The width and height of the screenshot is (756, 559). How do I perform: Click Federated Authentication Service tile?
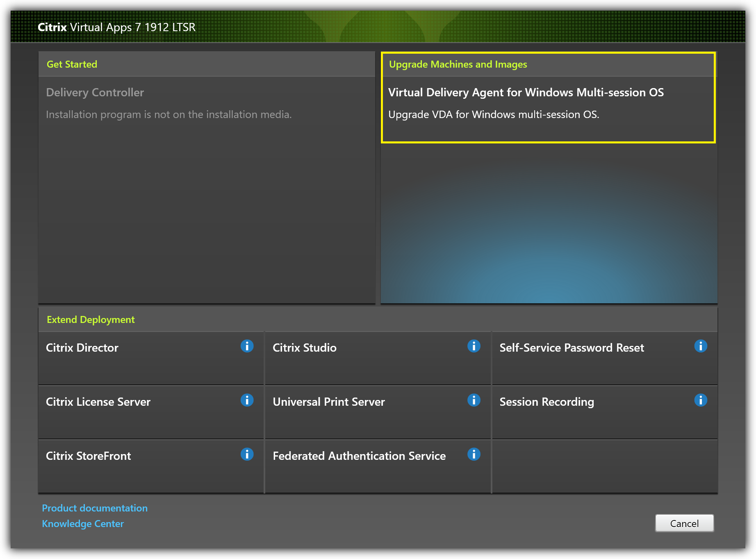[x=359, y=456]
